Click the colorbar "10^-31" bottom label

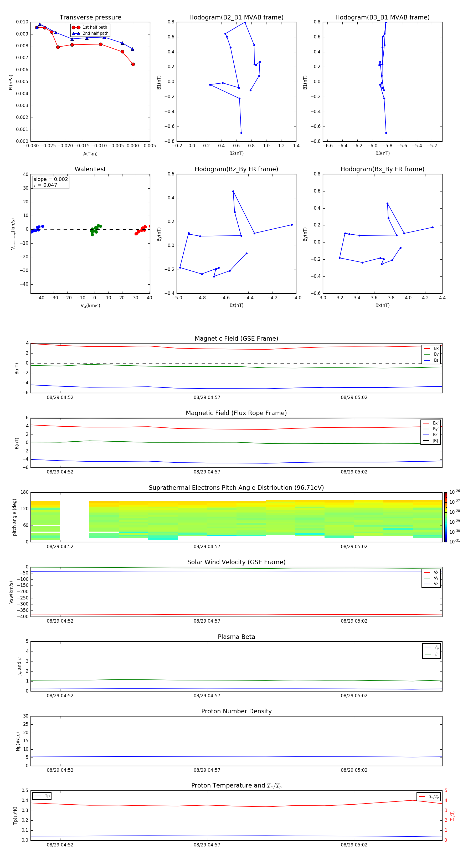(455, 542)
